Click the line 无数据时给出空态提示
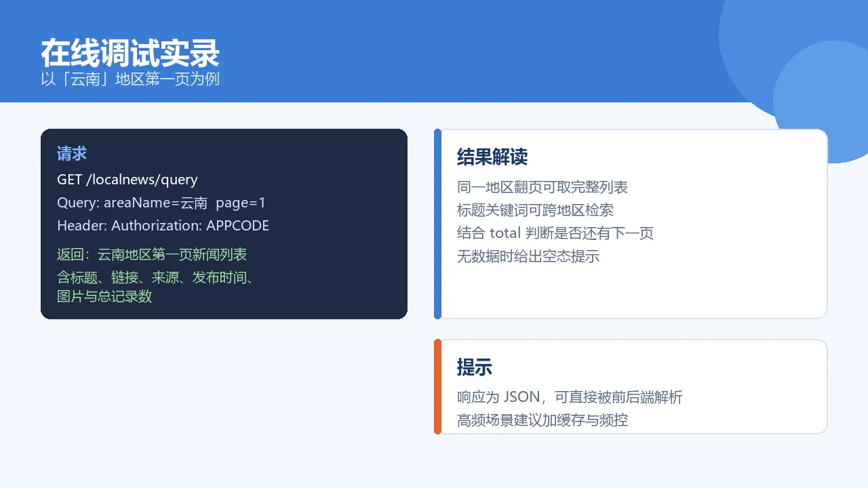 coord(528,256)
